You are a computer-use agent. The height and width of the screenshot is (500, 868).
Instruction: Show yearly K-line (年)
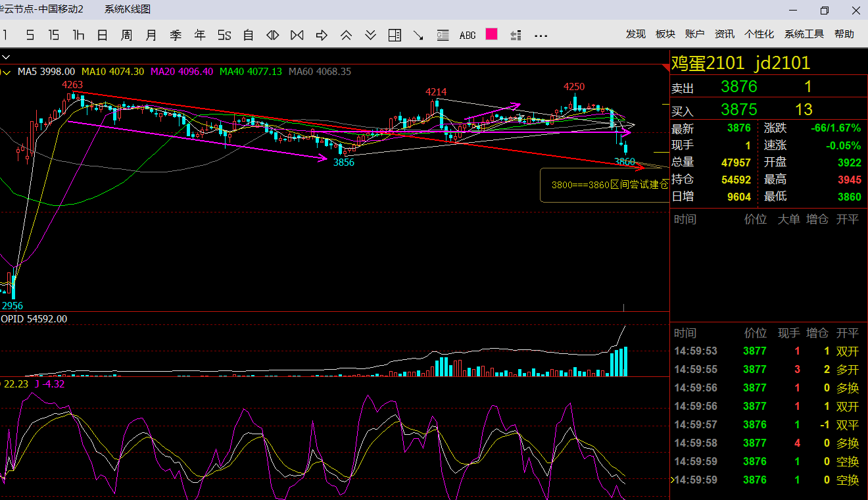[200, 35]
